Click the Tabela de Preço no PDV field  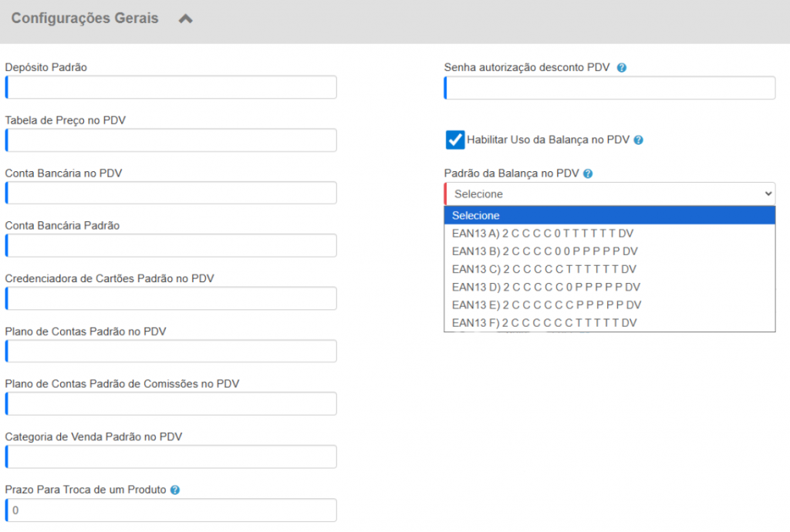171,140
